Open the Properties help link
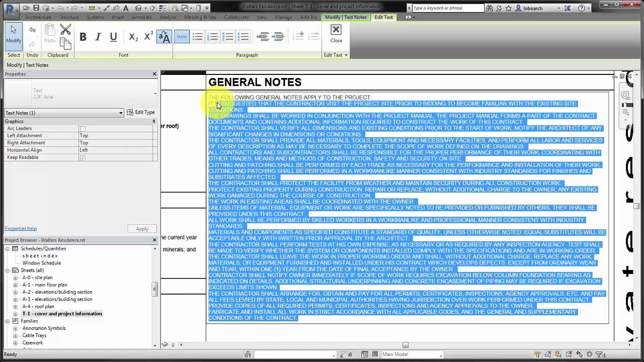This screenshot has height=362, width=644. point(21,228)
